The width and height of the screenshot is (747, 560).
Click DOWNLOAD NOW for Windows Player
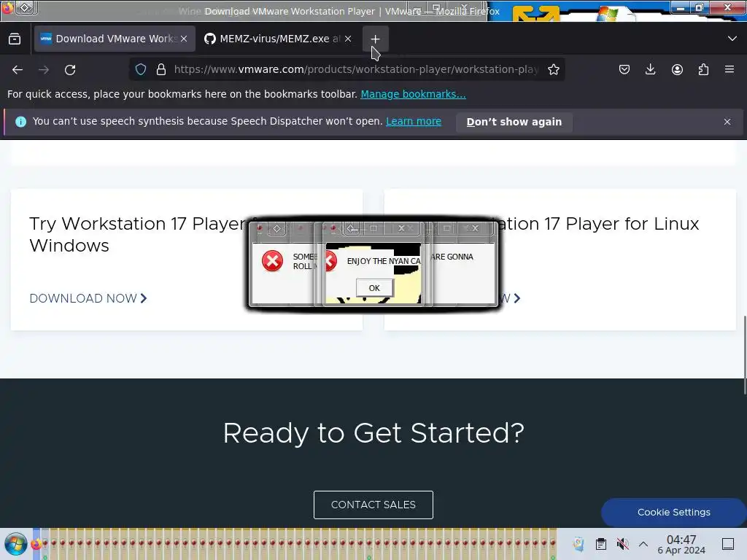[88, 298]
